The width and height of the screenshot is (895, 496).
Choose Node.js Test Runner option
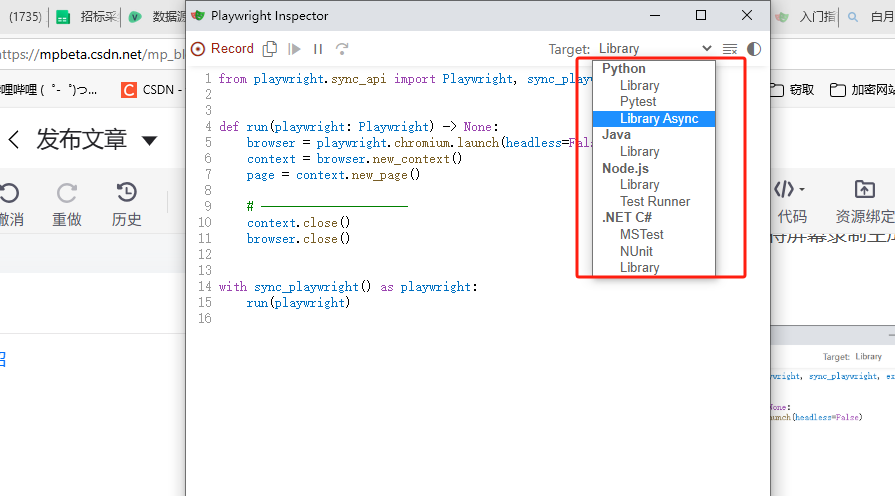[654, 201]
